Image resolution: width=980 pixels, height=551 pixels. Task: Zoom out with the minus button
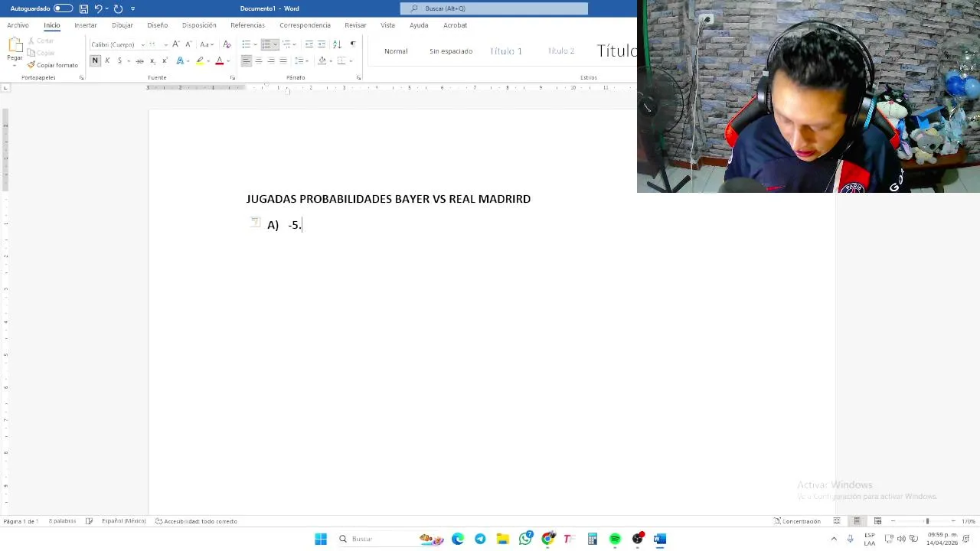pos(893,521)
